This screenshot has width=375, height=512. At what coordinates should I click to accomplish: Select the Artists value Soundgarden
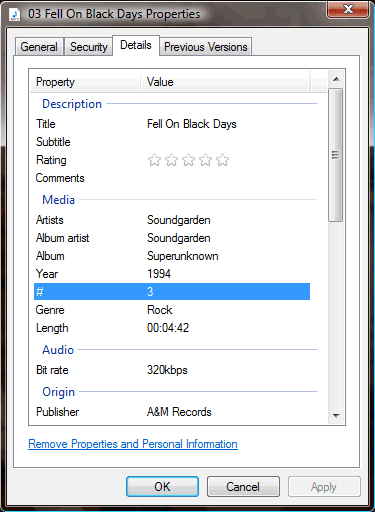click(x=179, y=220)
